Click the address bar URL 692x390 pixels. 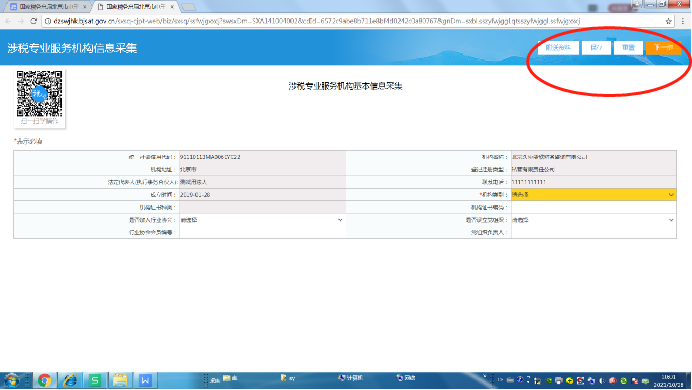click(x=316, y=21)
